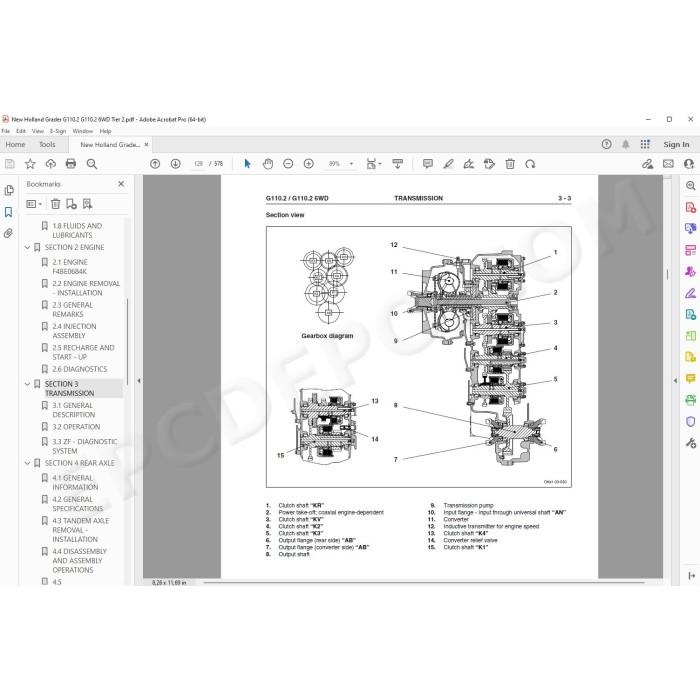The image size is (700, 700).
Task: Delete selected bookmark trash icon
Action: click(x=55, y=204)
